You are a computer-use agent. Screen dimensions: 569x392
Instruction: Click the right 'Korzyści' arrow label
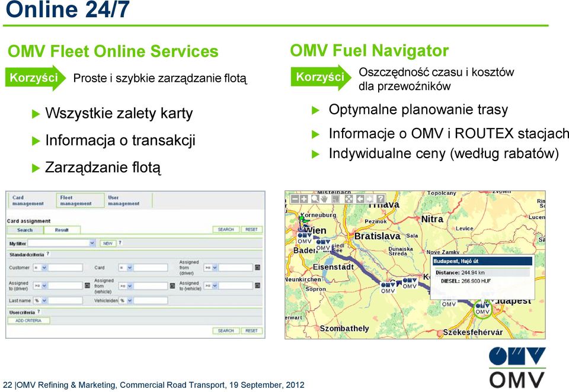pyautogui.click(x=321, y=77)
